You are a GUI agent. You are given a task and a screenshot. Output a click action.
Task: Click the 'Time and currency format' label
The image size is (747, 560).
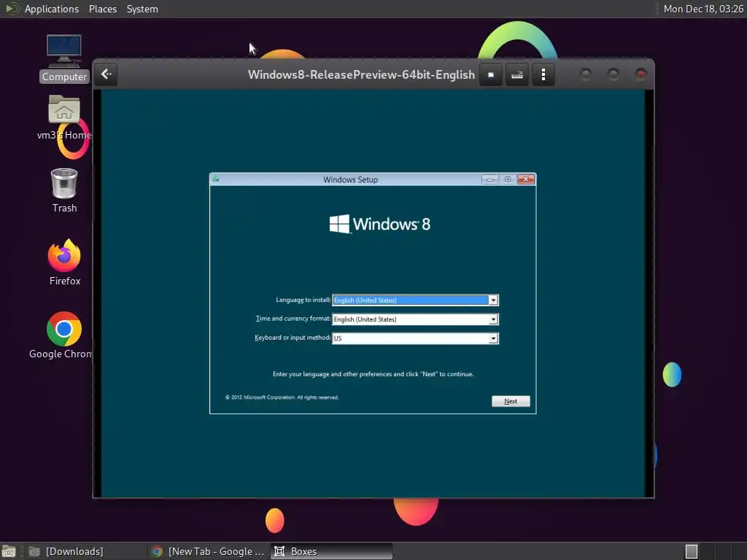coord(293,319)
